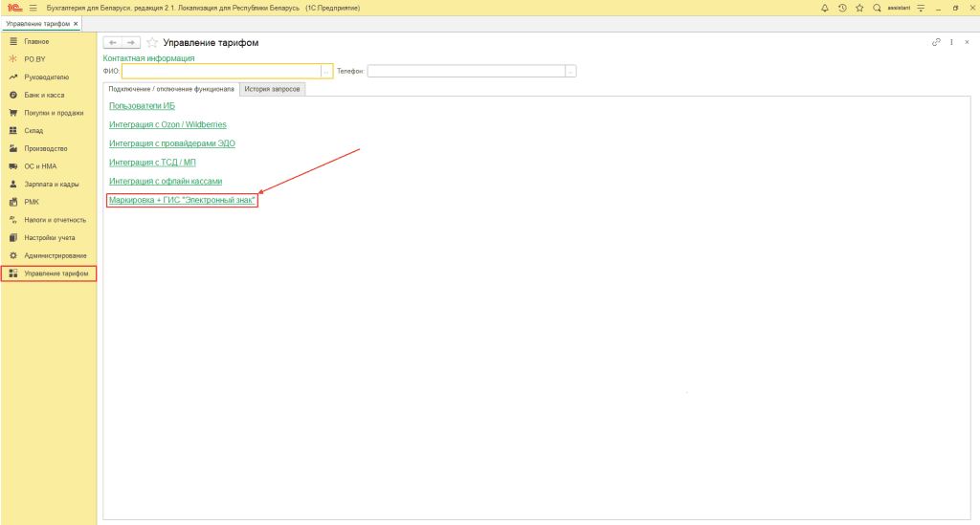Image resolution: width=980 pixels, height=525 pixels.
Task: Click the forward navigation arrow
Action: tap(131, 43)
